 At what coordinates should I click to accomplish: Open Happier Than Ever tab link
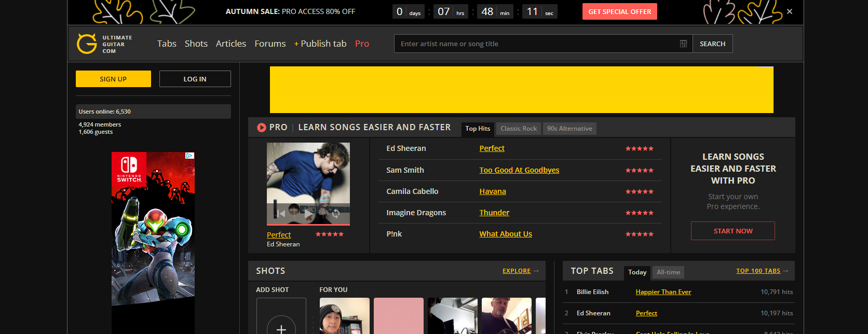tap(663, 292)
